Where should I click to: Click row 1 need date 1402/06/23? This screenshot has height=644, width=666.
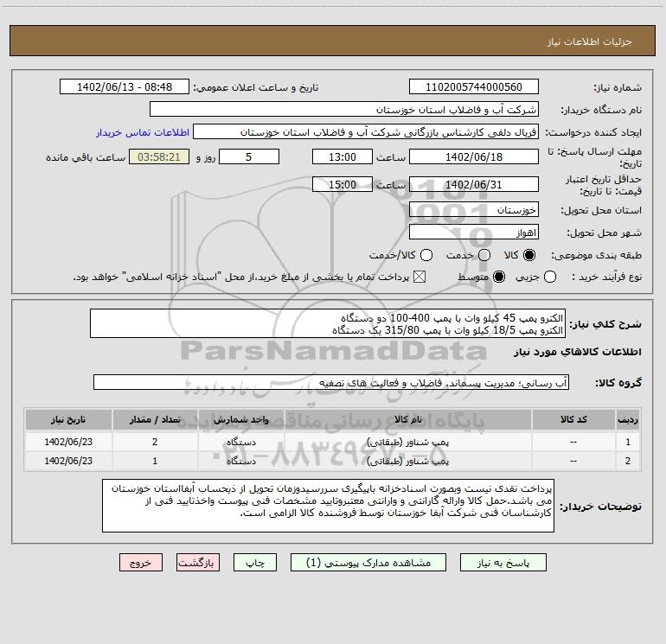point(68,442)
